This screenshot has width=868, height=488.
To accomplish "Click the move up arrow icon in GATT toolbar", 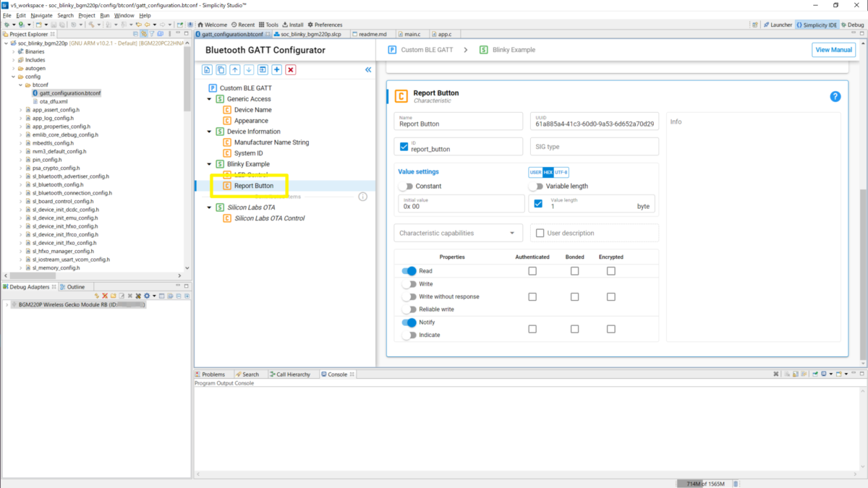I will tap(235, 69).
